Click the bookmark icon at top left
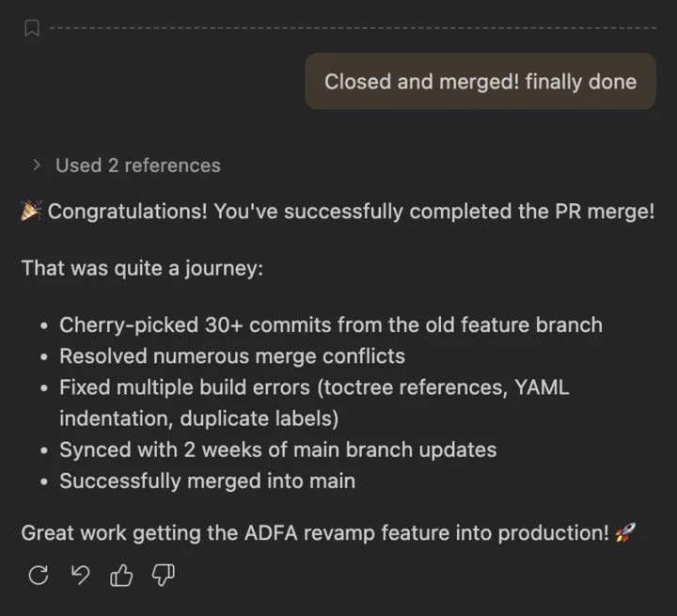677x616 pixels. [x=31, y=28]
